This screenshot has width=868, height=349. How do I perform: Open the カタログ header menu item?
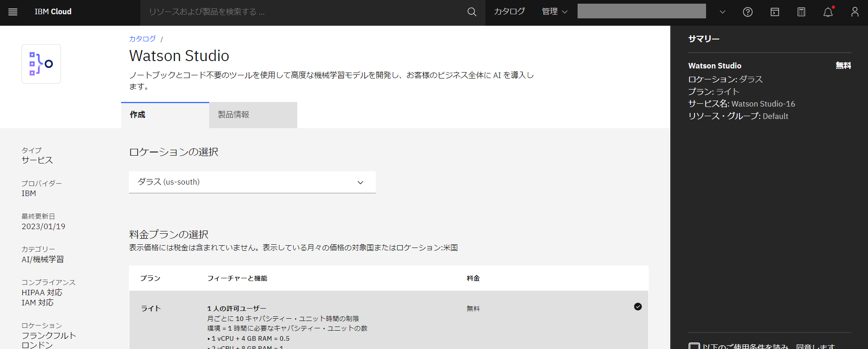coord(509,11)
